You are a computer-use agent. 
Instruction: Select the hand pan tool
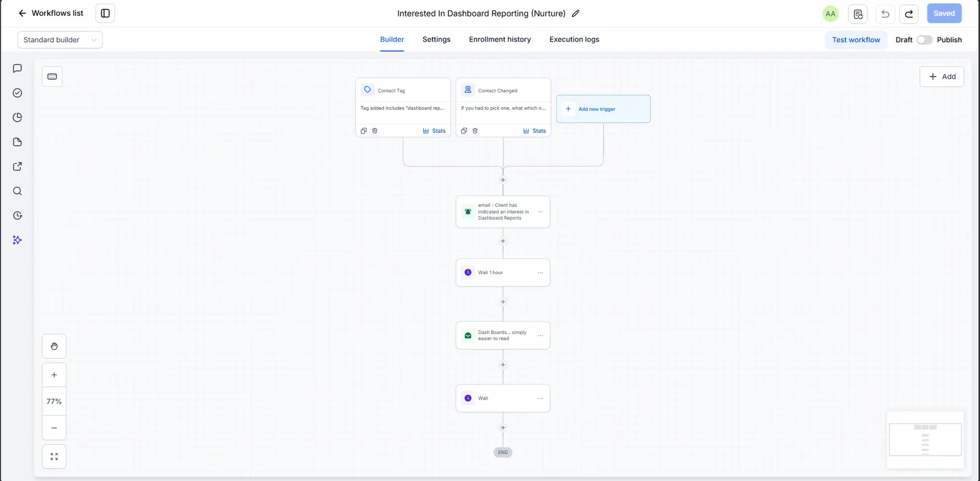pyautogui.click(x=54, y=346)
